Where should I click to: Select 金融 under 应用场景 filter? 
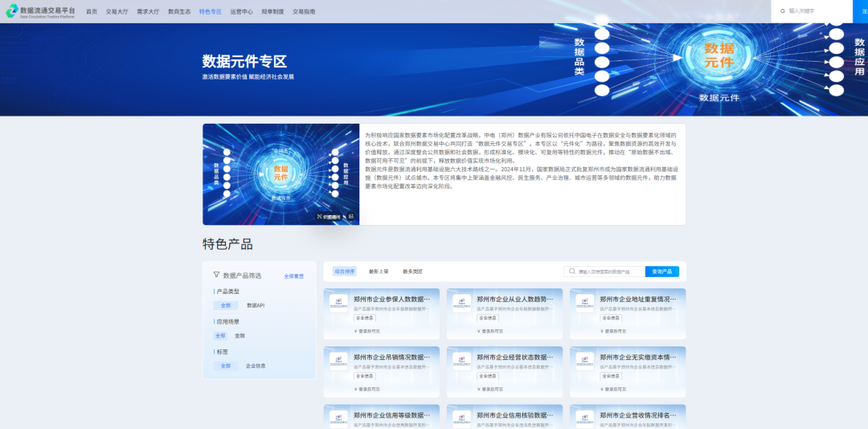[x=240, y=335]
